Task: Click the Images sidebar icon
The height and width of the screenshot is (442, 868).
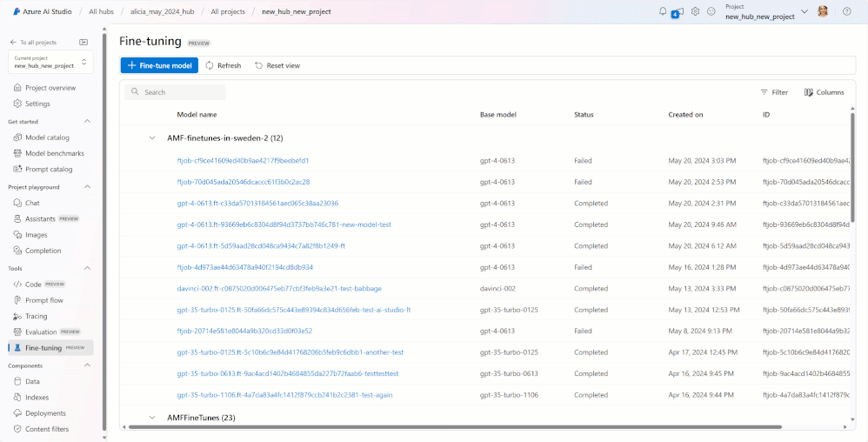Action: 17,235
